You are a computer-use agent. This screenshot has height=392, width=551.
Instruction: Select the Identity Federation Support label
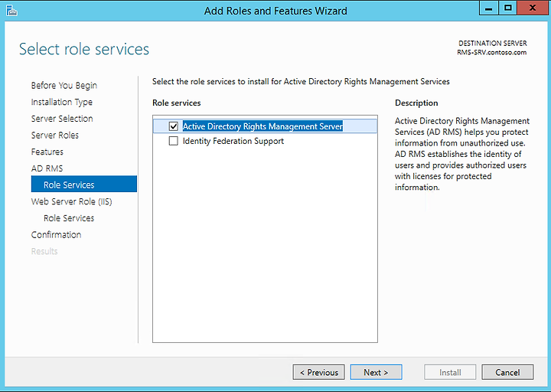point(233,141)
